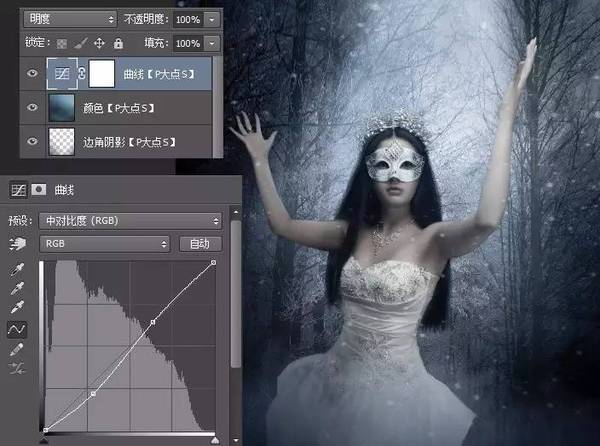Select the black point eyedropper
This screenshot has height=446, width=600.
coord(17,269)
